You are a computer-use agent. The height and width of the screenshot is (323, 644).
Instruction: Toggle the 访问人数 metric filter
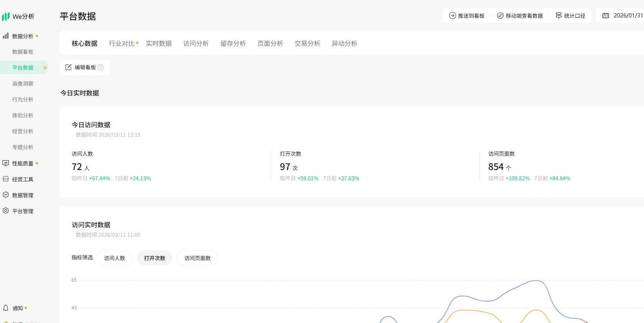click(x=114, y=258)
